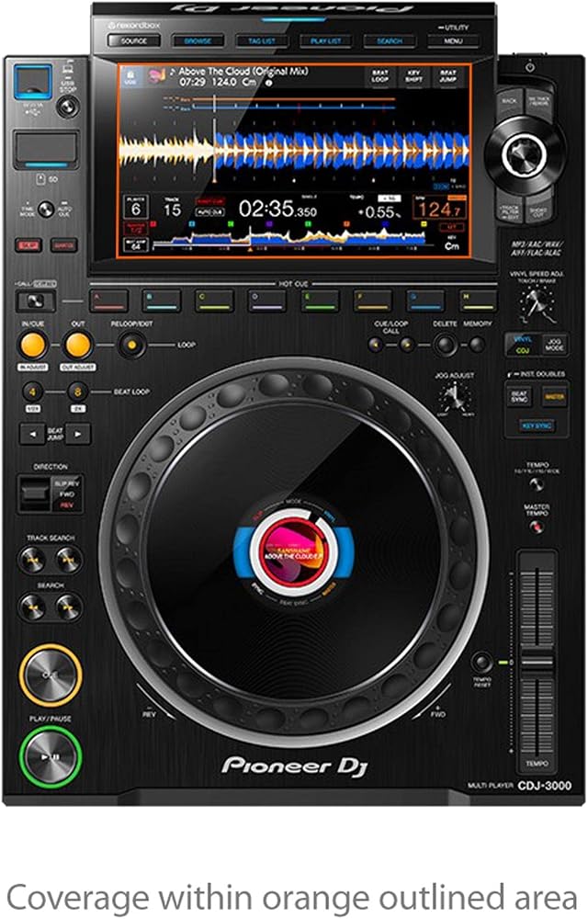Click the green PLAY/PAUSE button
Viewport: 588px width, 919px height.
pos(51,756)
